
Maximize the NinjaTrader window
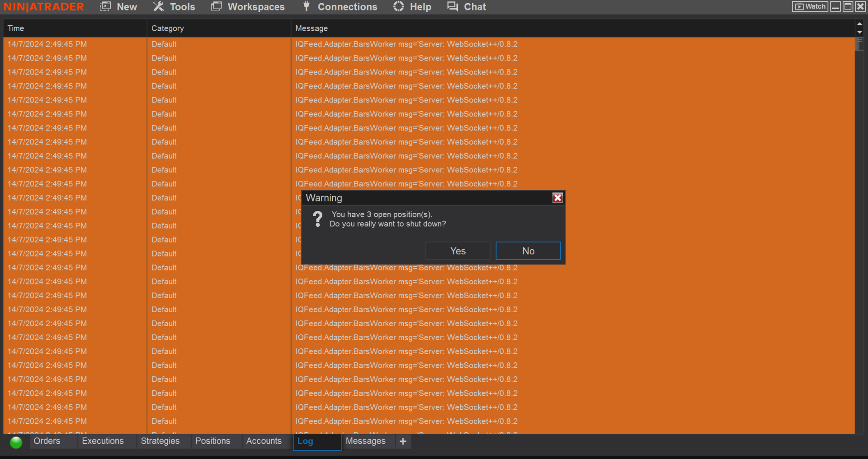pos(848,6)
